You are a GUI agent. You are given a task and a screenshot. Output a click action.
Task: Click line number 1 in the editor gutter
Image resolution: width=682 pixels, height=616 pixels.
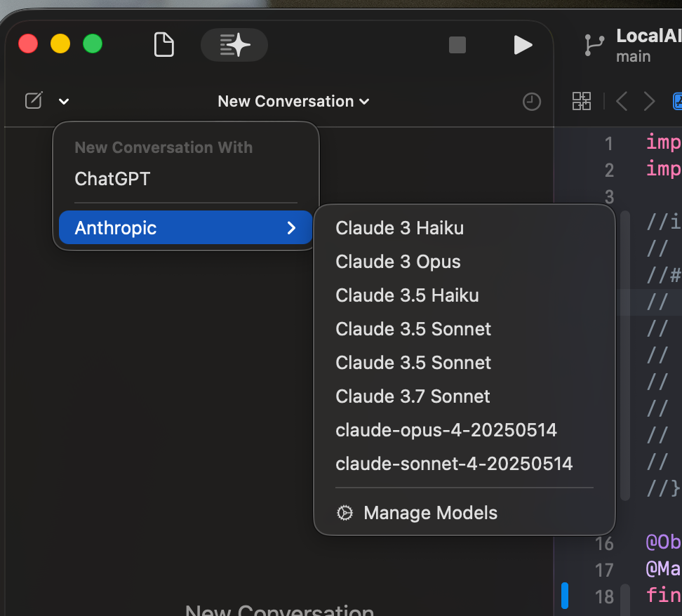pyautogui.click(x=608, y=144)
